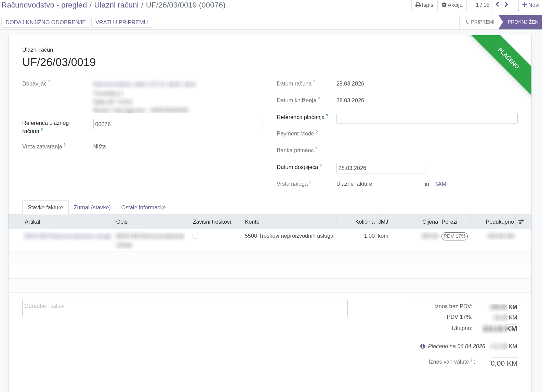Click Dodaj knjižno odobrenje button
The height and width of the screenshot is (392, 542).
click(45, 22)
